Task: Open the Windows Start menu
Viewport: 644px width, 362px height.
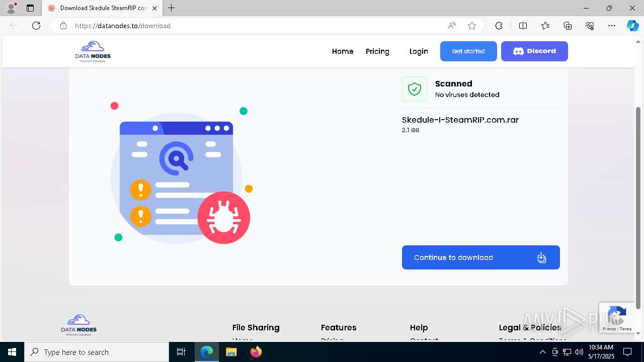Action: [12, 352]
